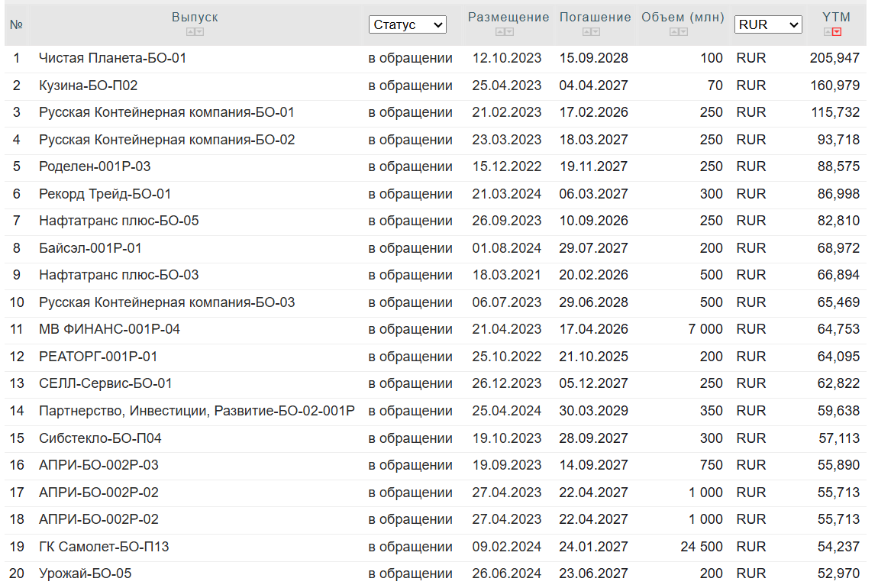The height and width of the screenshot is (588, 878).
Task: Select Байсэл-001Р-01 issue
Action: coord(90,249)
